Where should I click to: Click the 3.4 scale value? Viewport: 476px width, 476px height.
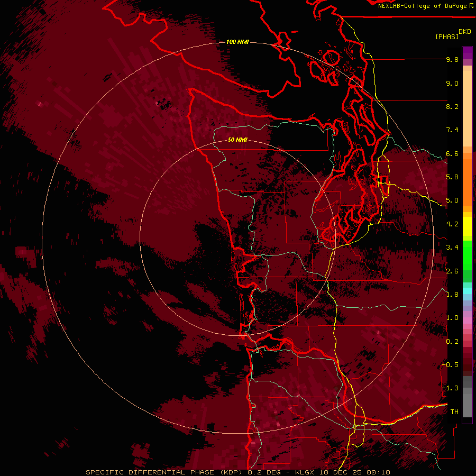(452, 248)
